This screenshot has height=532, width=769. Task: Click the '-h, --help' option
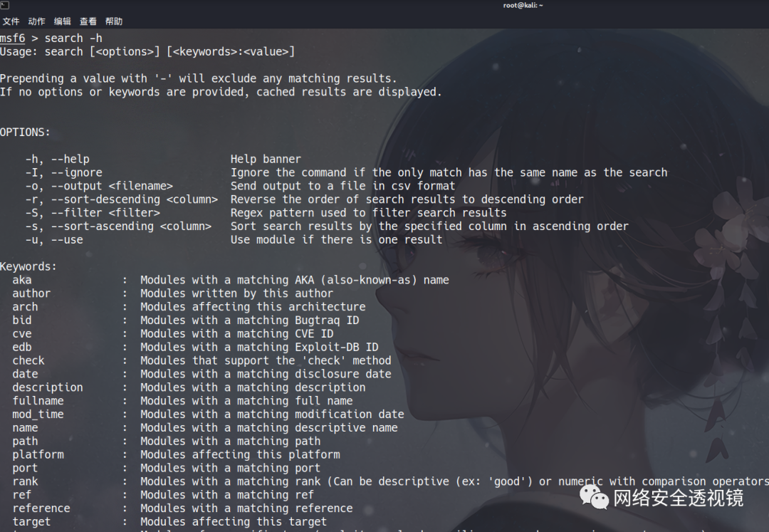pyautogui.click(x=58, y=160)
